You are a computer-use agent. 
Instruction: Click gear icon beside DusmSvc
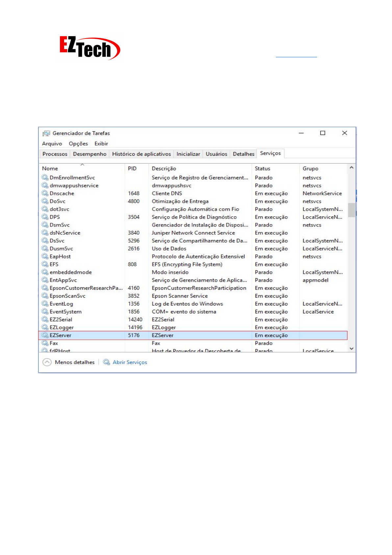[x=45, y=249]
